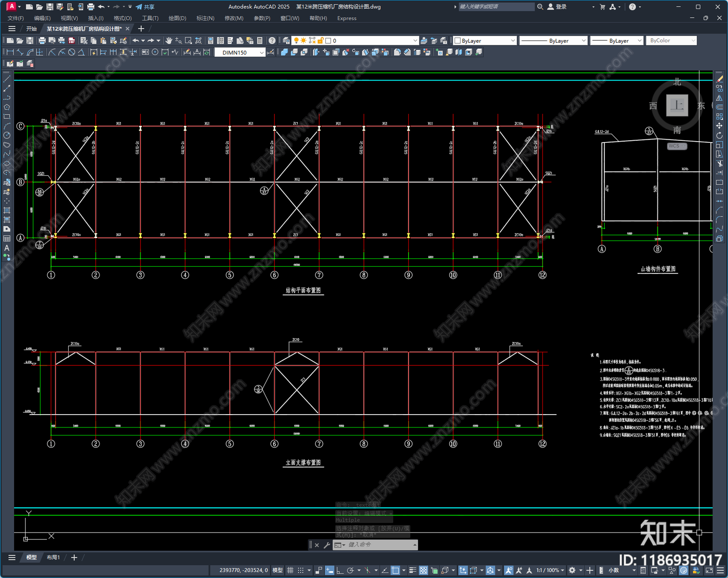Expand the WCS dropdown under ViewCube
The height and width of the screenshot is (578, 728).
(x=677, y=146)
